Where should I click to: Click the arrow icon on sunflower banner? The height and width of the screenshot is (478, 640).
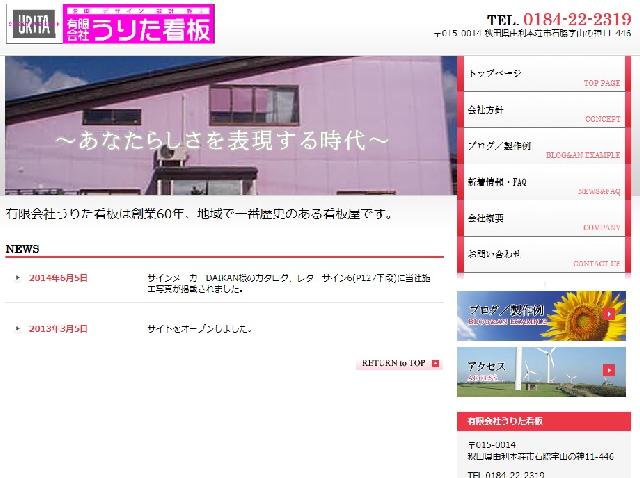pyautogui.click(x=609, y=314)
